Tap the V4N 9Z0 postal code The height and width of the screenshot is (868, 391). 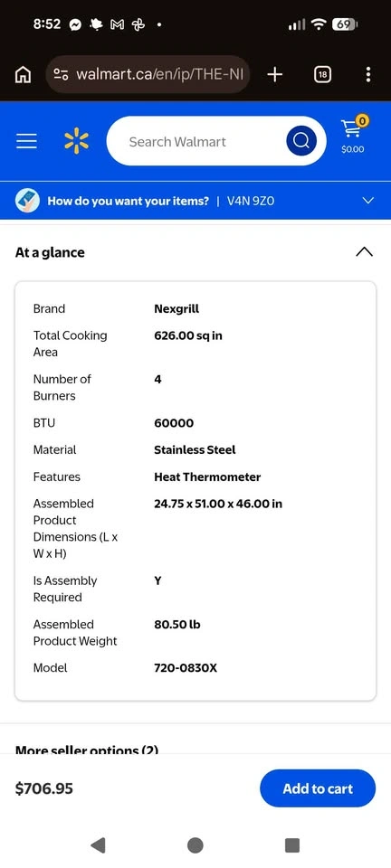[x=251, y=201]
